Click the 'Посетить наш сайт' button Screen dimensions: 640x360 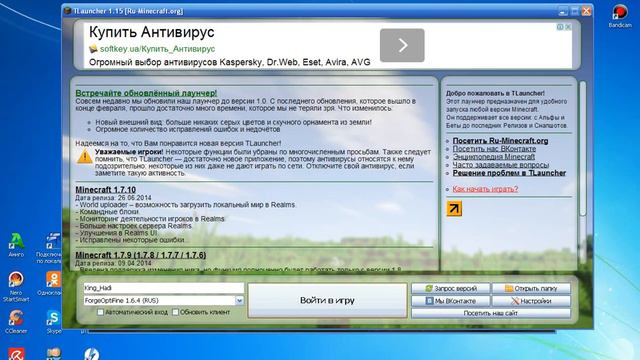point(491,313)
